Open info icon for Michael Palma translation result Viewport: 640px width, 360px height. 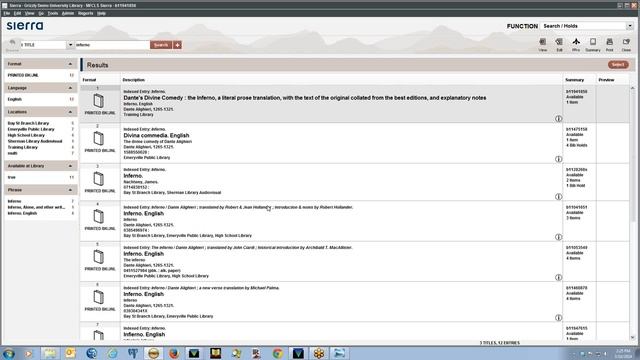click(x=558, y=318)
